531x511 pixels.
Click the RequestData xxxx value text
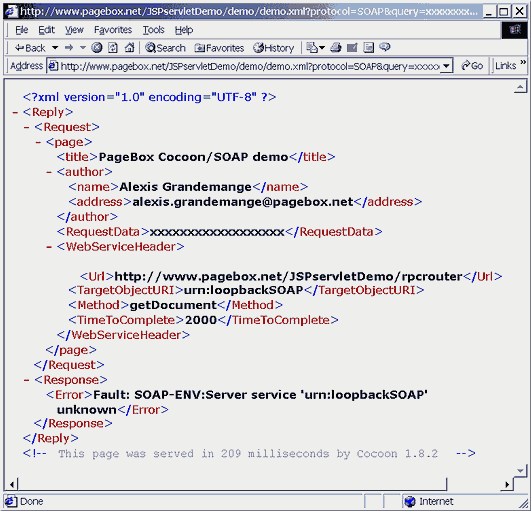point(217,232)
